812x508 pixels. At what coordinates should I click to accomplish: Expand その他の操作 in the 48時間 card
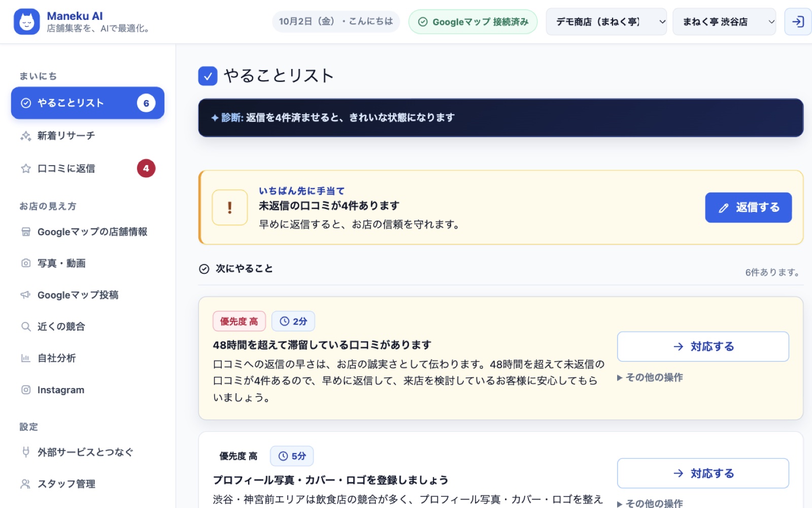pos(650,377)
